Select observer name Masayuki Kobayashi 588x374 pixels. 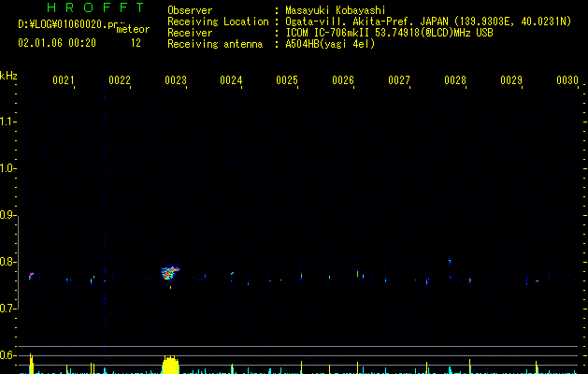point(336,10)
